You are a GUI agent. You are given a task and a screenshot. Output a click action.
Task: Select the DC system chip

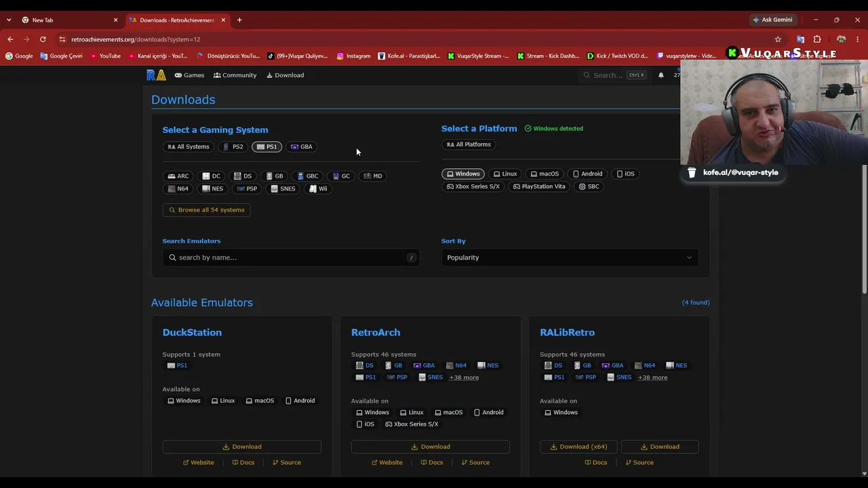[x=212, y=176]
